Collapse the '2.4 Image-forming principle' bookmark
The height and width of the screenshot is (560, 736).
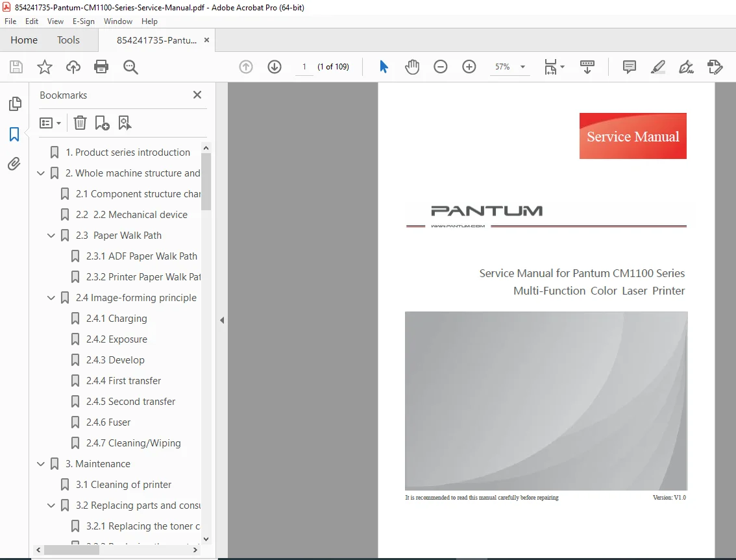[x=51, y=298]
